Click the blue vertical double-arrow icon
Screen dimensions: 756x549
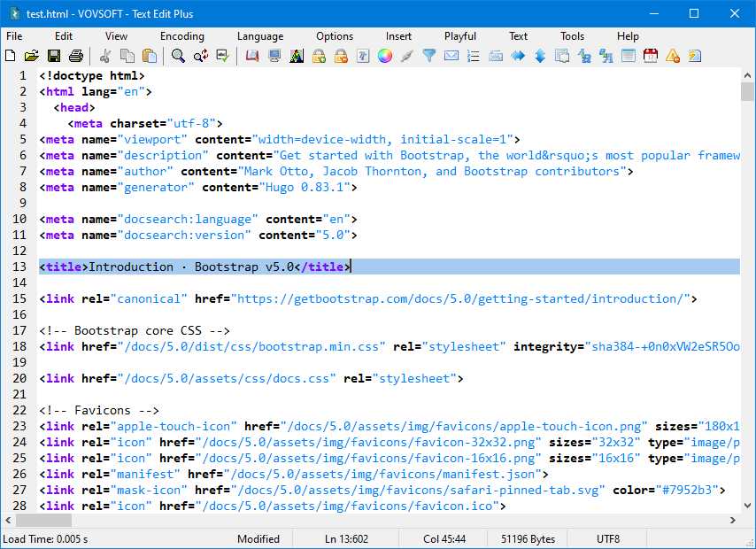point(540,56)
